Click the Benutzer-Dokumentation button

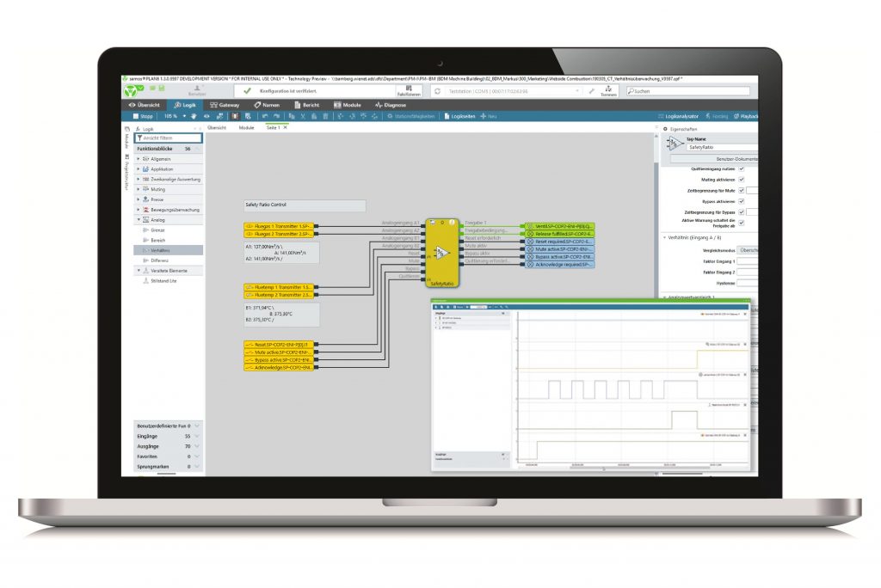tap(713, 159)
